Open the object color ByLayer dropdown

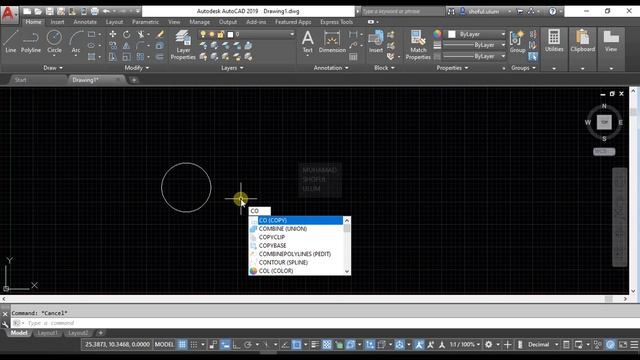point(476,34)
